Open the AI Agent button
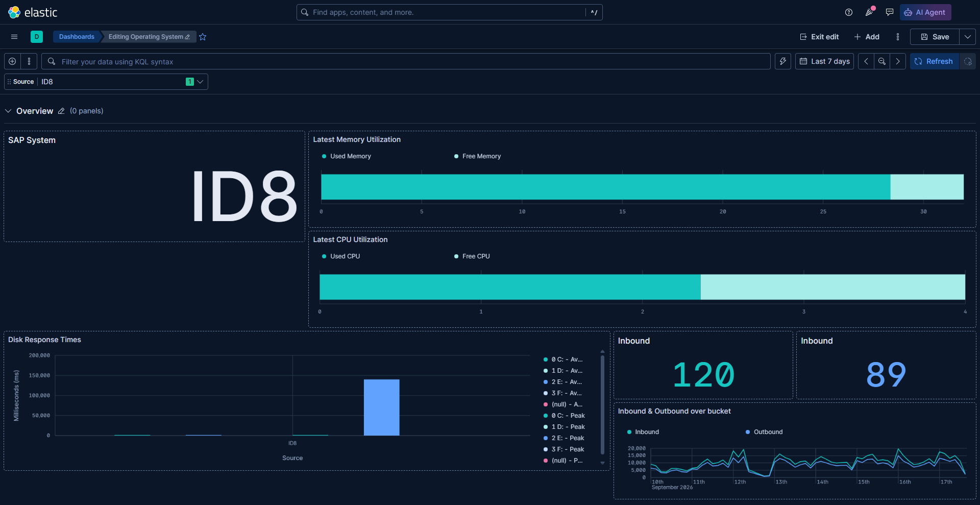This screenshot has height=505, width=980. coord(925,12)
